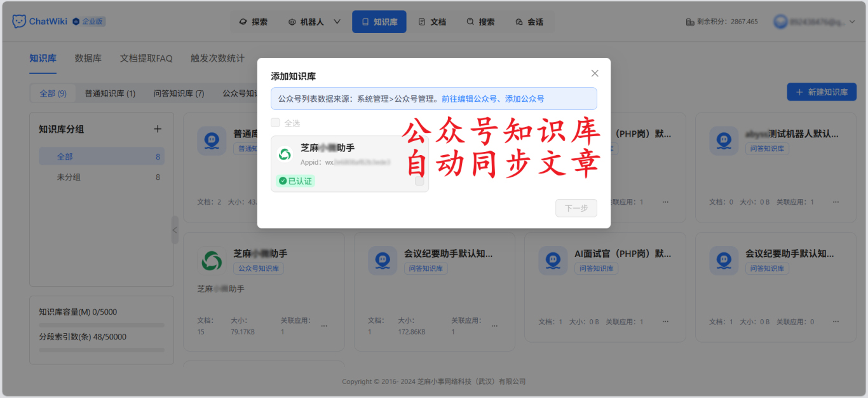Image resolution: width=868 pixels, height=398 pixels.
Task: Select the 机器人 robot icon in the navbar
Action: coord(291,21)
